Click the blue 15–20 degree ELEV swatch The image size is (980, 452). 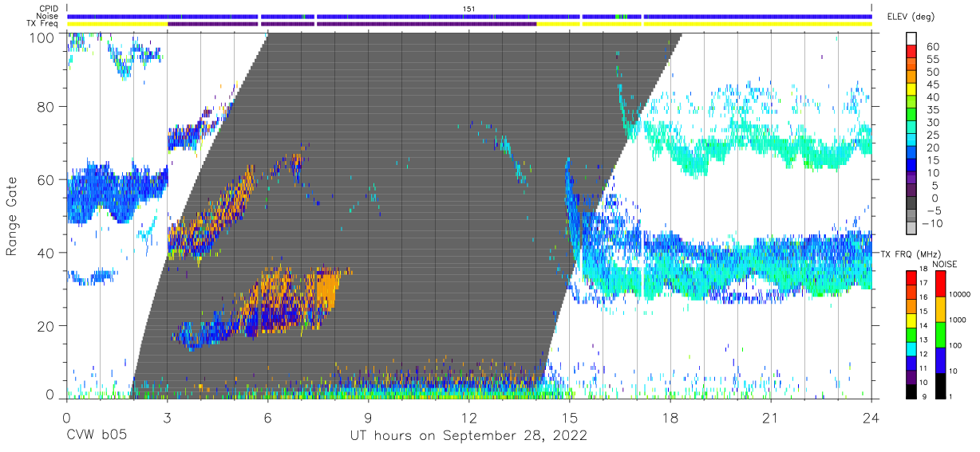click(x=912, y=154)
